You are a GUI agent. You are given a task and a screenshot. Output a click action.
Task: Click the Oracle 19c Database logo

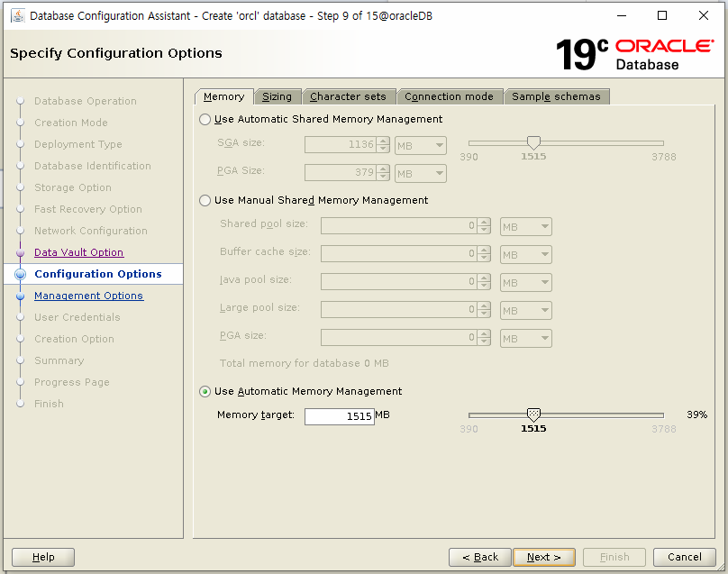click(634, 55)
